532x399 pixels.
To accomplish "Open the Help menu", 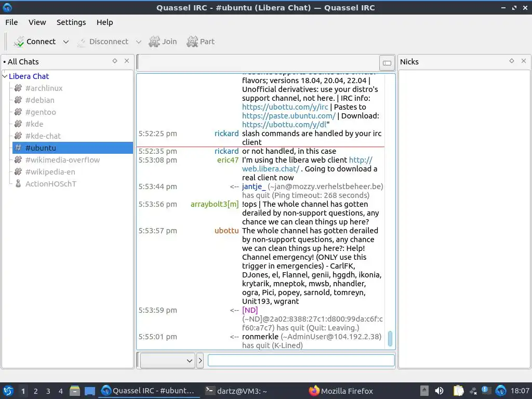I will (104, 22).
